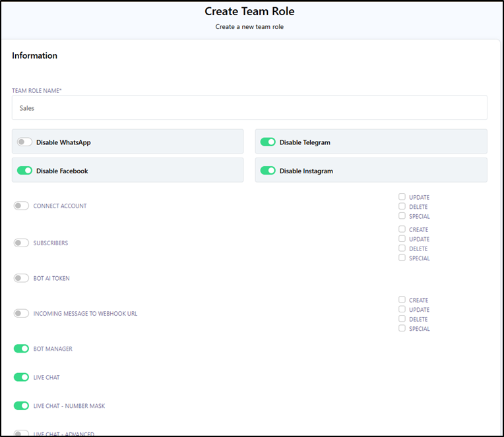Toggle Incoming Message to Webhook URL on

point(22,313)
